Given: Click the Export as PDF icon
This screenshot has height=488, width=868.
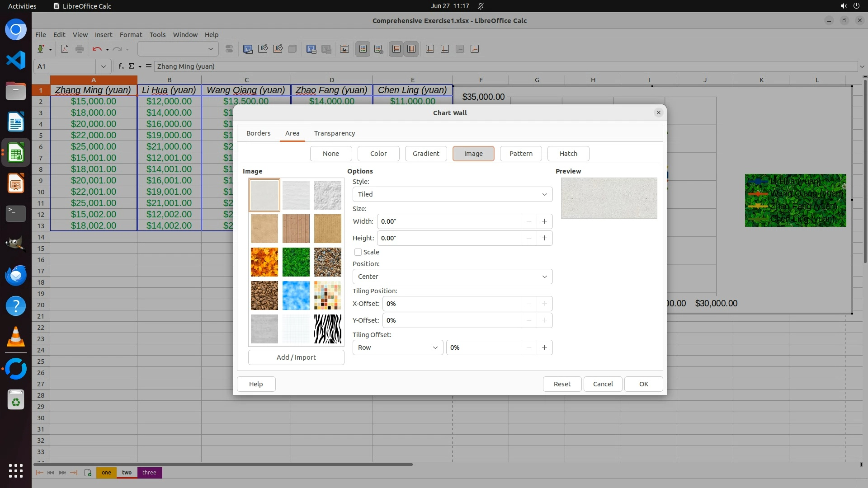Looking at the screenshot, I should pyautogui.click(x=65, y=49).
